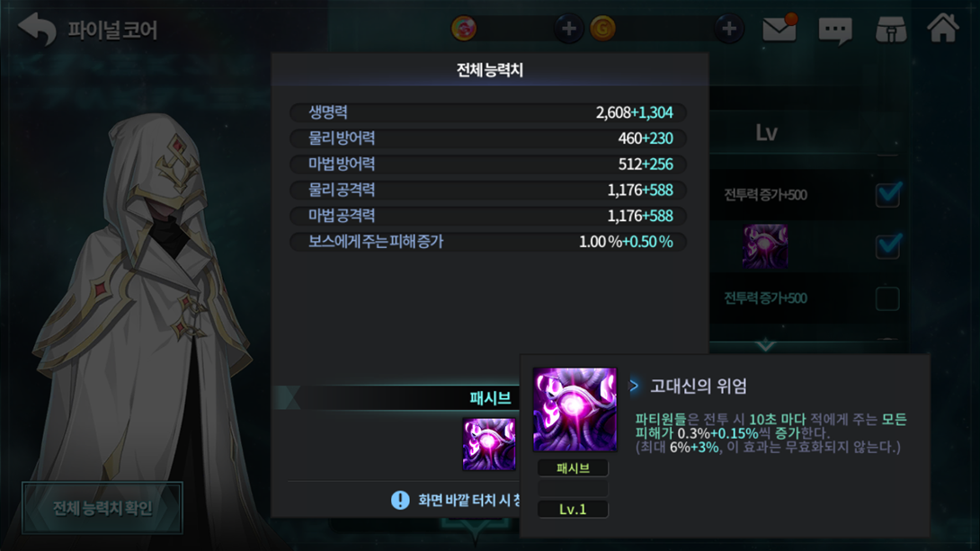Select the Lv column header
The width and height of the screenshot is (980, 551).
point(766,132)
